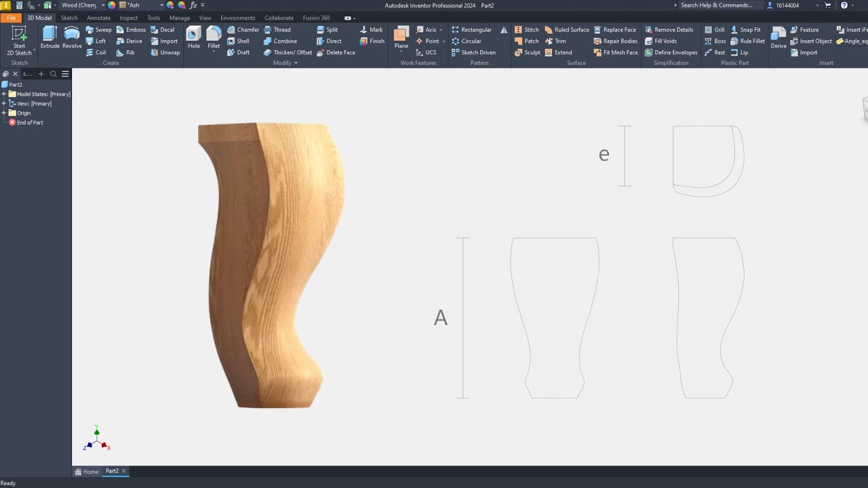Click the Rib tool
This screenshot has width=868, height=488.
pos(125,52)
